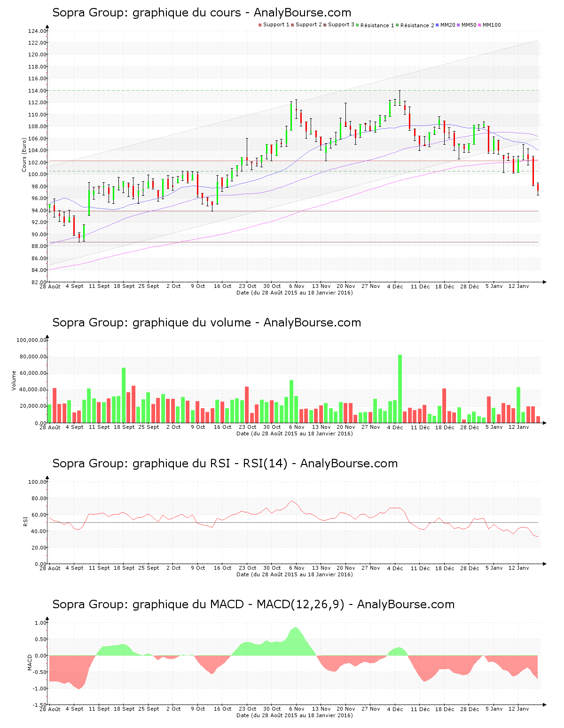564x728 pixels.
Task: Click the 'Support 1' legend label
Action: point(276,25)
